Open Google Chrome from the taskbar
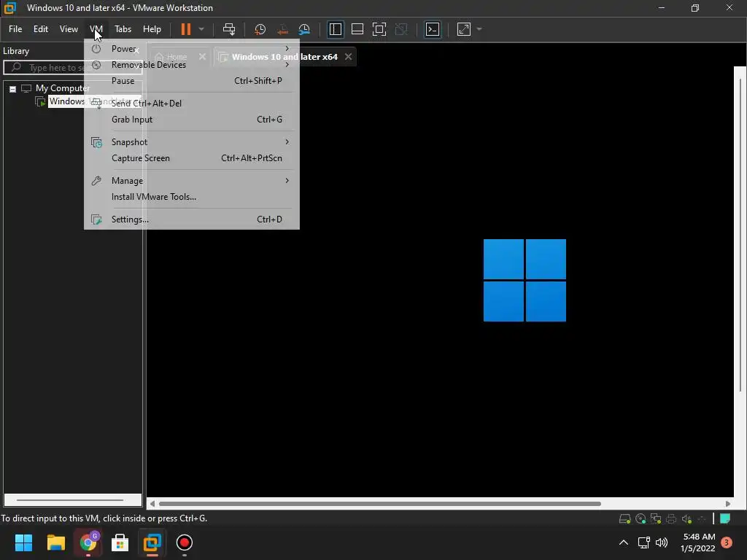747x560 pixels. pos(88,542)
